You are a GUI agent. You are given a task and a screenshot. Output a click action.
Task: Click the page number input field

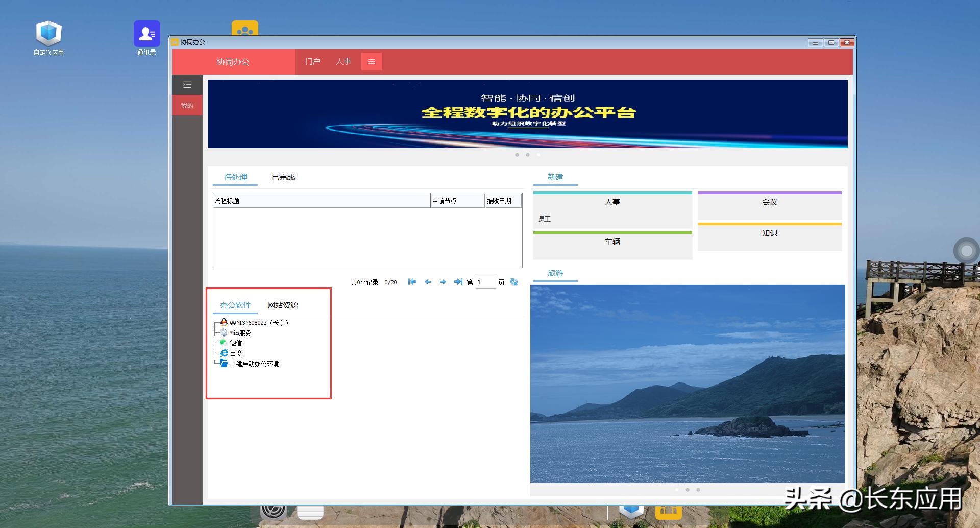click(485, 282)
